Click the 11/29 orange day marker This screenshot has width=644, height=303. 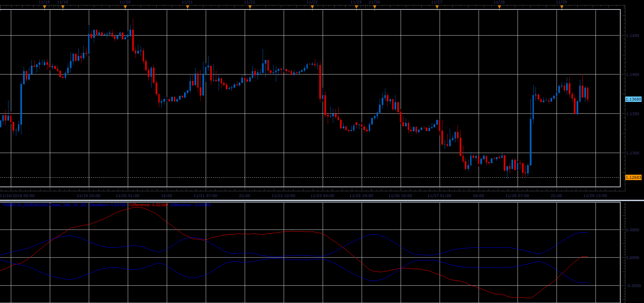pyautogui.click(x=562, y=7)
